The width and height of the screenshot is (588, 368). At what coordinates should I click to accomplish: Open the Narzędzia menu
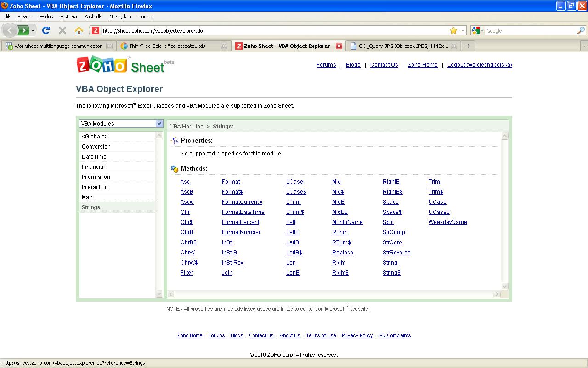[x=120, y=17]
